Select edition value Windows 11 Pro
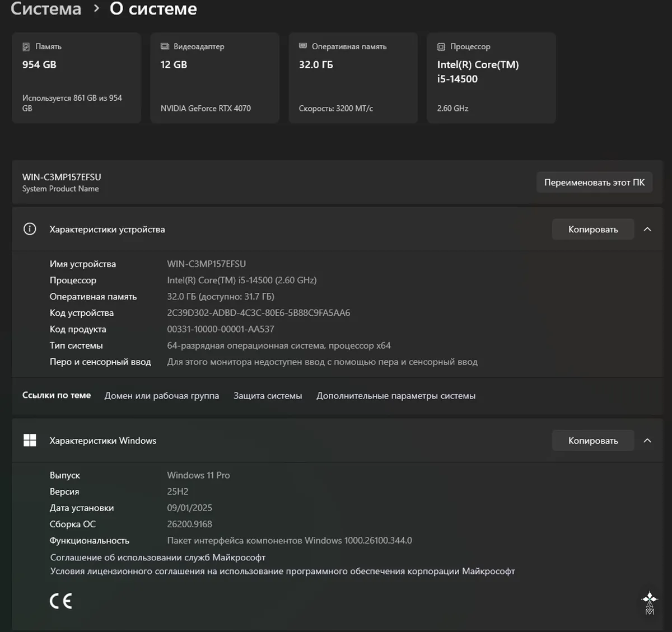The height and width of the screenshot is (632, 672). click(198, 475)
